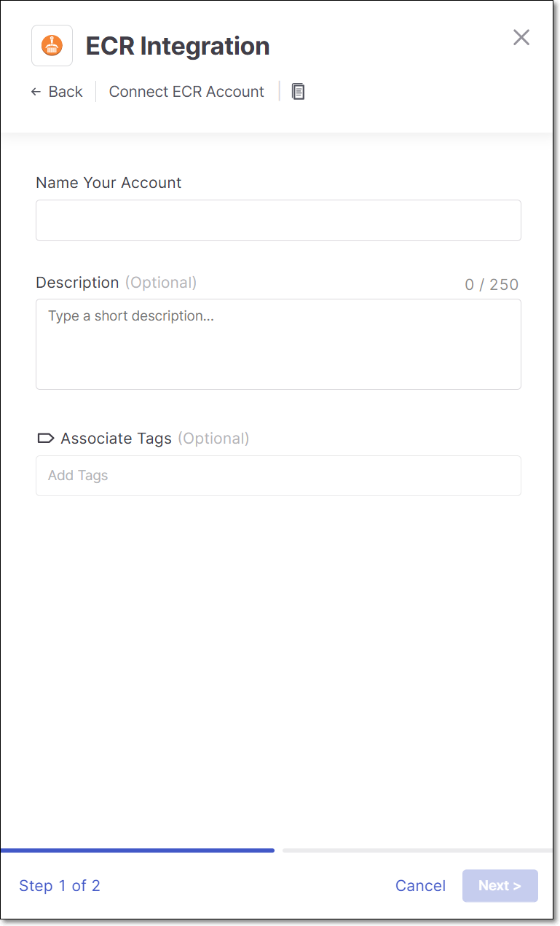
Task: Click the ECR Integration heading
Action: coord(178,46)
